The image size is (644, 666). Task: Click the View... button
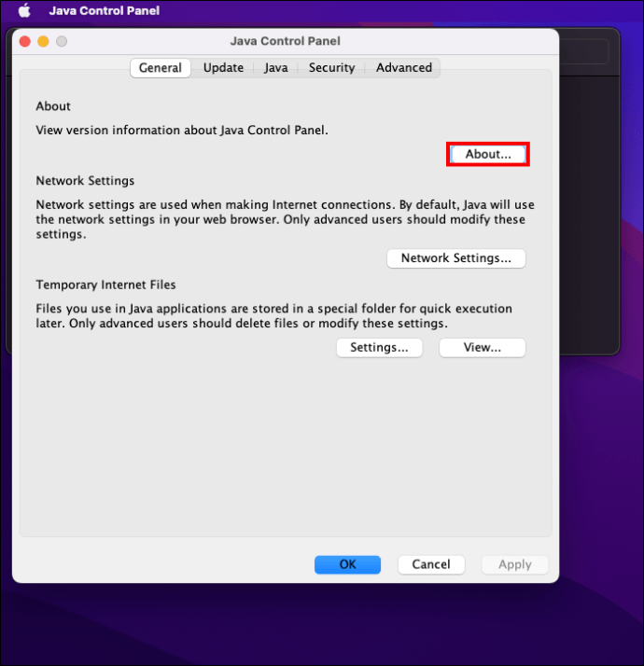[482, 347]
